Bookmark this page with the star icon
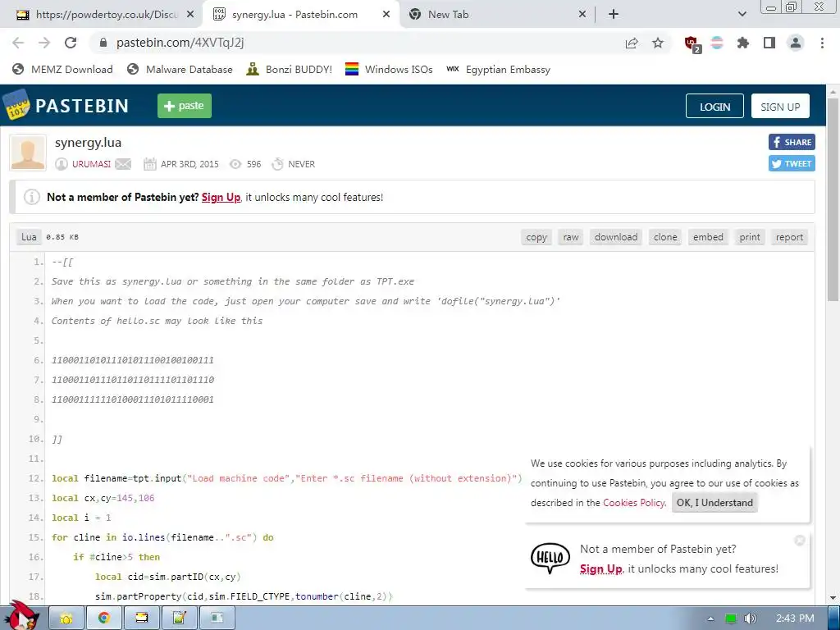The width and height of the screenshot is (840, 630). coord(658,43)
